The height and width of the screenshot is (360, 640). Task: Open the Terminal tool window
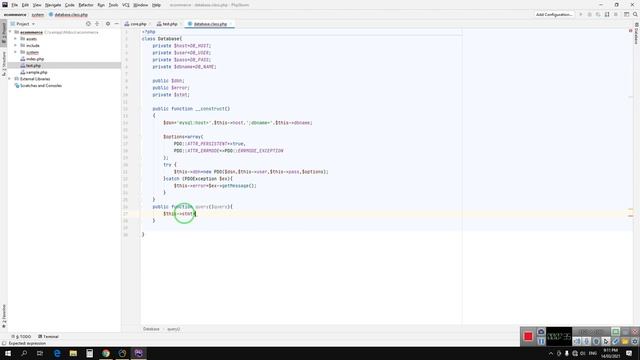(49, 336)
